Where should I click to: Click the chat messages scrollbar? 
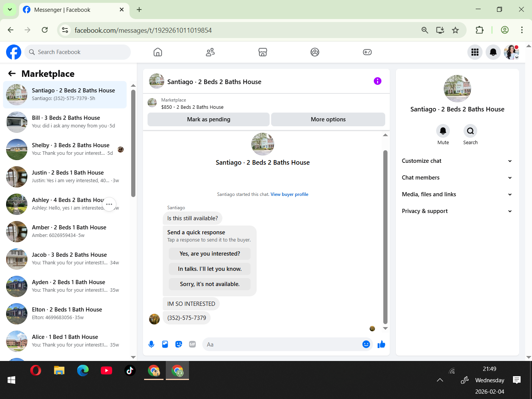point(385,237)
